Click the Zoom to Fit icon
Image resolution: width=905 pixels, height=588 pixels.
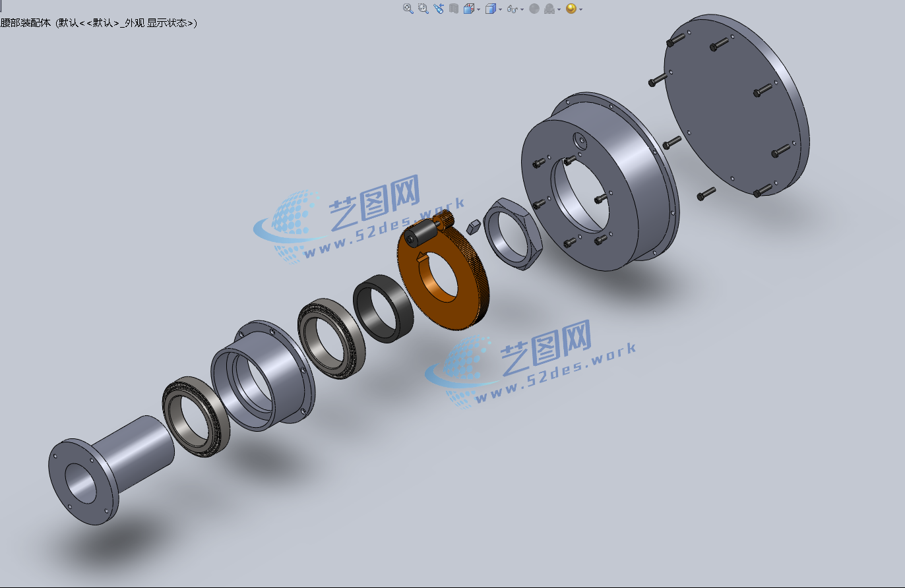point(408,9)
